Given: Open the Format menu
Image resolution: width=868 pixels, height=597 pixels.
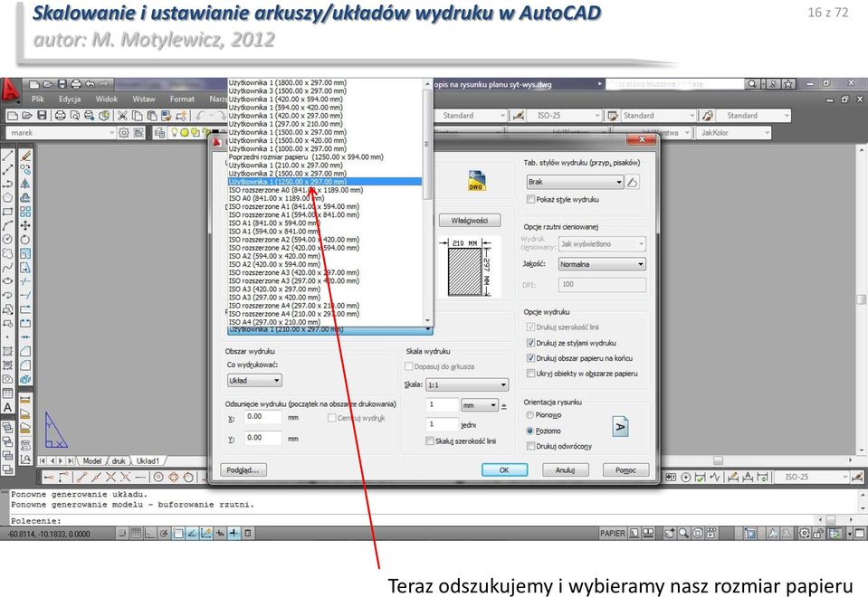Looking at the screenshot, I should pyautogui.click(x=182, y=99).
